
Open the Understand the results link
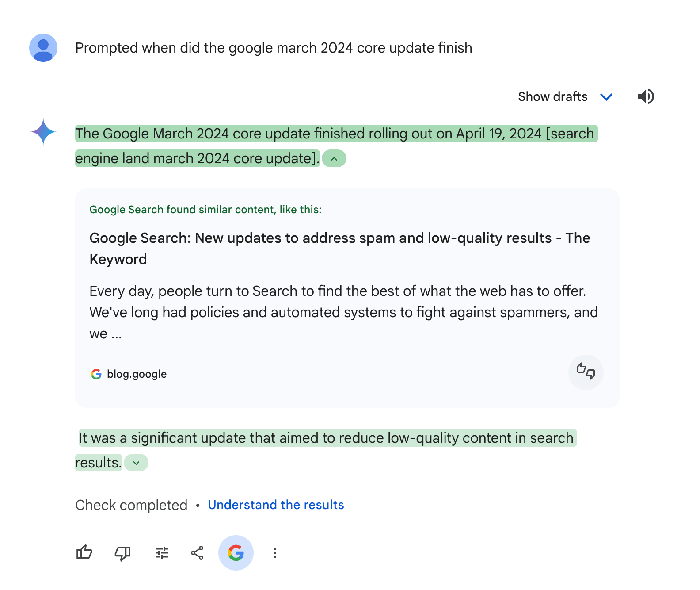[276, 505]
